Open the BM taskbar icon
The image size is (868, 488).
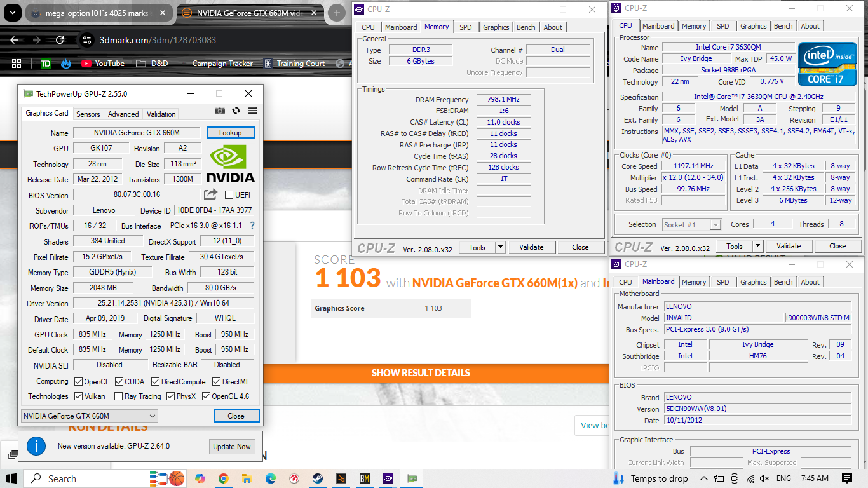(365, 478)
